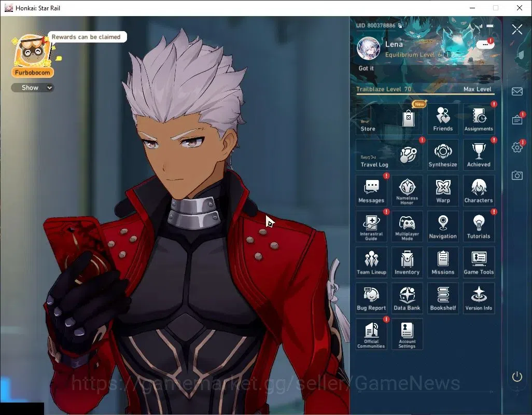Screen dimensions: 532x415
Task: Open Team Lineup setup
Action: pos(371,262)
